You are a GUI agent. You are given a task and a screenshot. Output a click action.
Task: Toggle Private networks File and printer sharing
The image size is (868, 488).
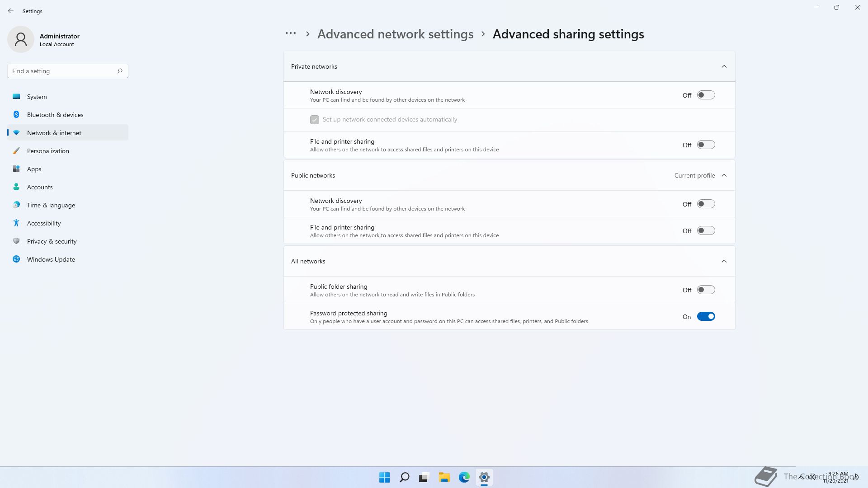click(706, 145)
